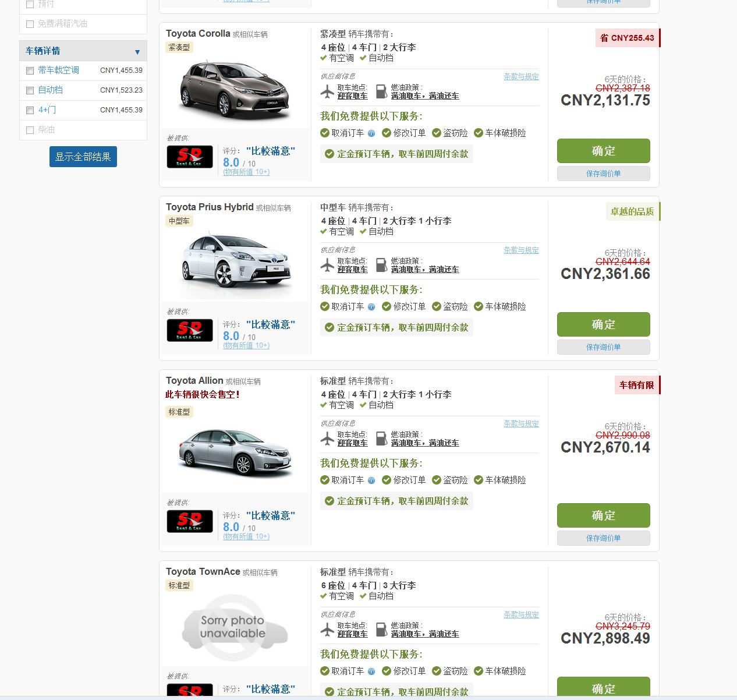This screenshot has width=737, height=700.
Task: Click 迎宾取车 pickup location link for Corolla
Action: point(353,96)
